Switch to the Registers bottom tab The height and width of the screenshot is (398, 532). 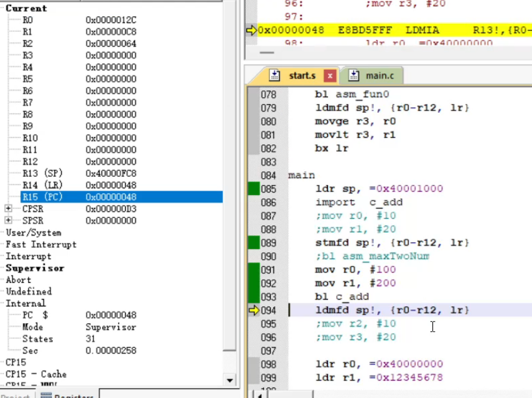68,395
